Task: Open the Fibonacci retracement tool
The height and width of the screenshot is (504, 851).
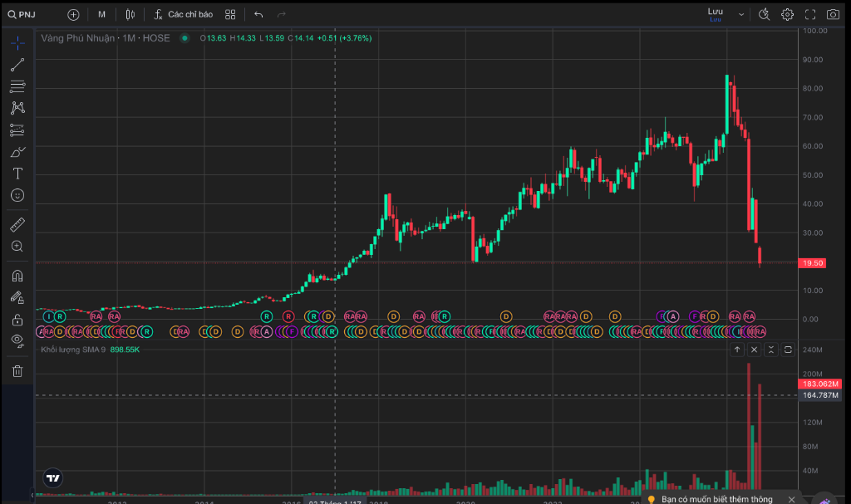Action: (x=17, y=86)
